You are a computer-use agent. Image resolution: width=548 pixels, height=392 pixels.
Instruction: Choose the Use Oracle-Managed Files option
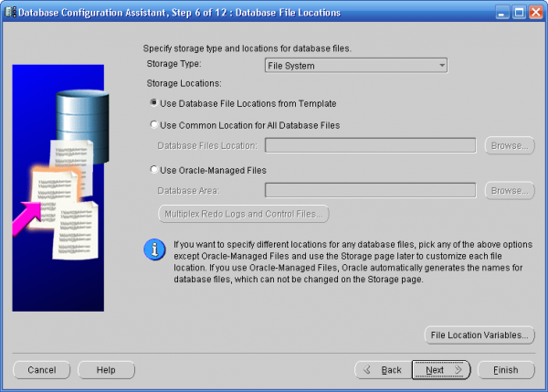pos(208,170)
